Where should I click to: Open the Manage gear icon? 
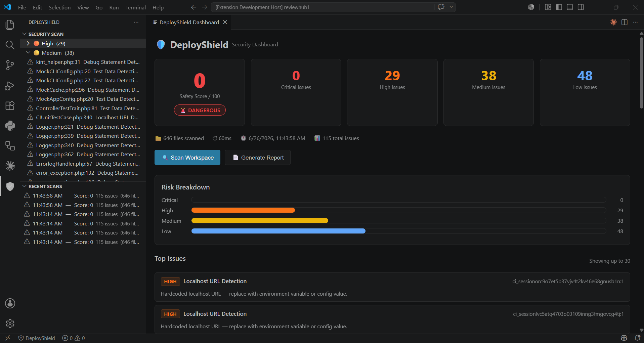(10, 324)
